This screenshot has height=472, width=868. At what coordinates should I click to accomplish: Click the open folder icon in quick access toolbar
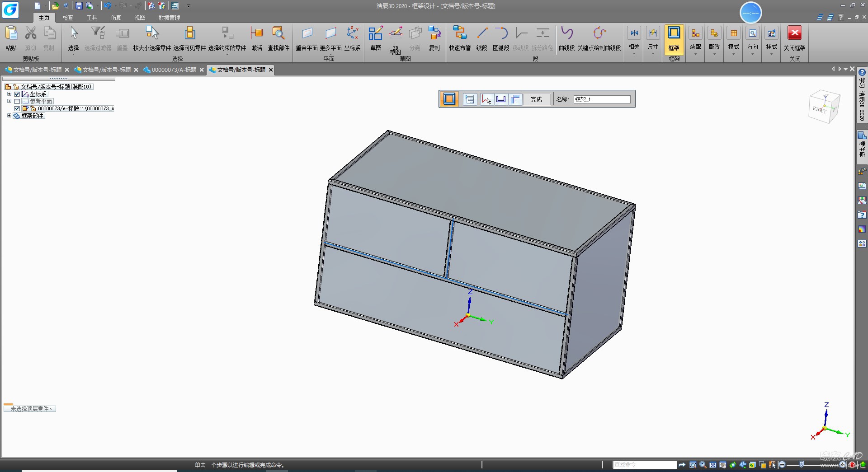(55, 6)
